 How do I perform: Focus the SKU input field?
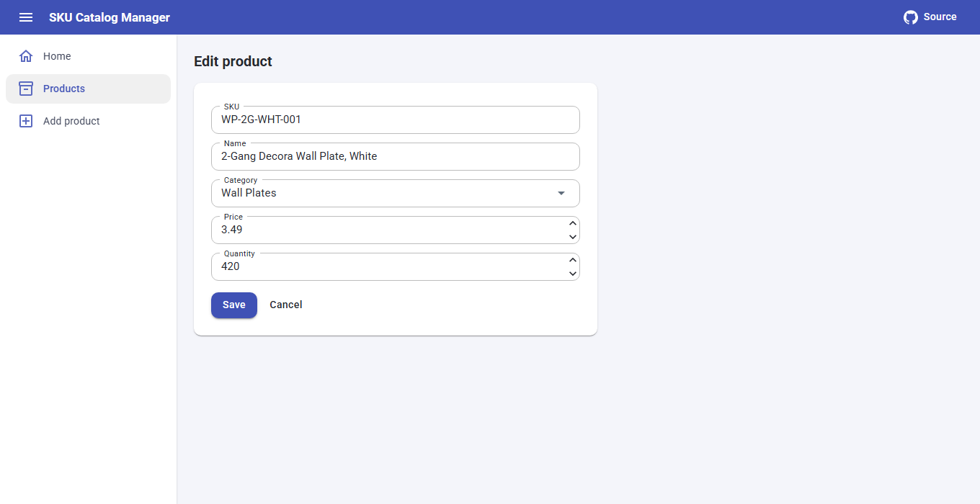pos(396,120)
